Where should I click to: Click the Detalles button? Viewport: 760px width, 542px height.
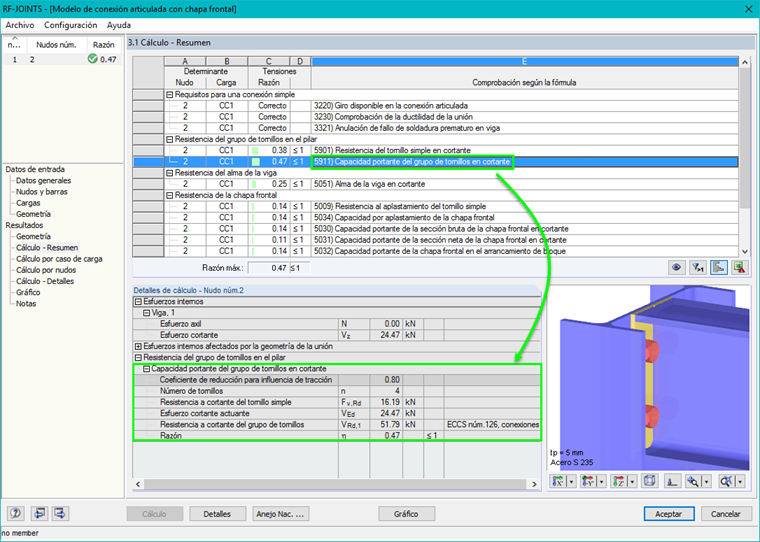coord(217,514)
